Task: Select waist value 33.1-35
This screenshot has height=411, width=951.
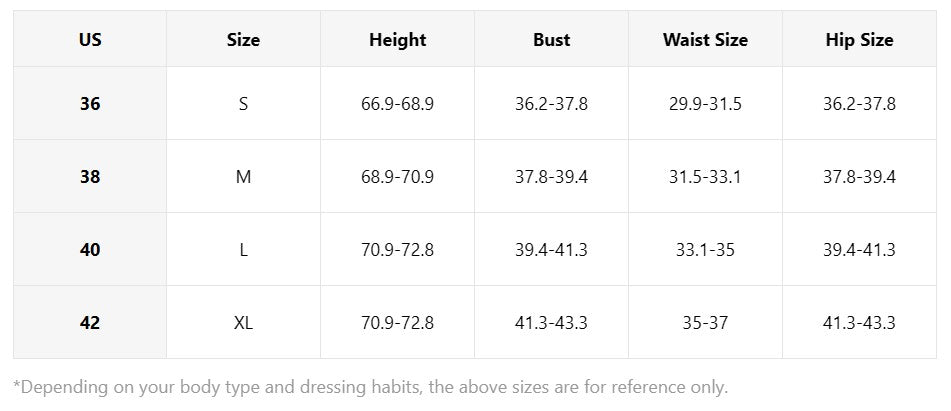Action: pos(705,249)
